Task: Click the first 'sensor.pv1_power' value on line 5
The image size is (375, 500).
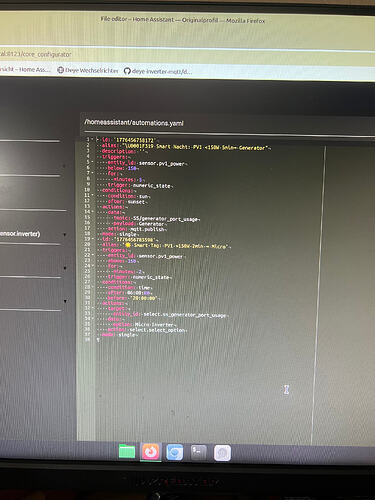Action: point(161,163)
